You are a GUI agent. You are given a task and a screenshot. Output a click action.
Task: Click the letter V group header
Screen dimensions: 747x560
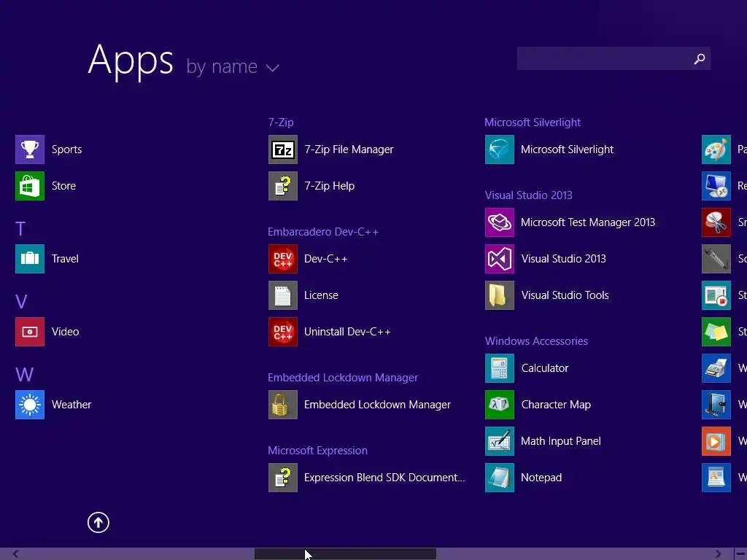pos(21,302)
